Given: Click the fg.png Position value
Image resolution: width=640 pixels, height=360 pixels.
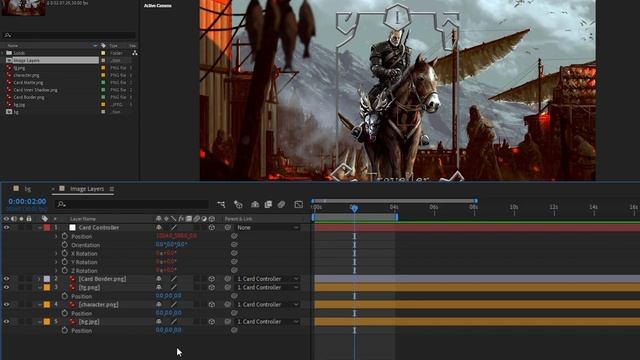Looking at the screenshot, I should (168, 296).
